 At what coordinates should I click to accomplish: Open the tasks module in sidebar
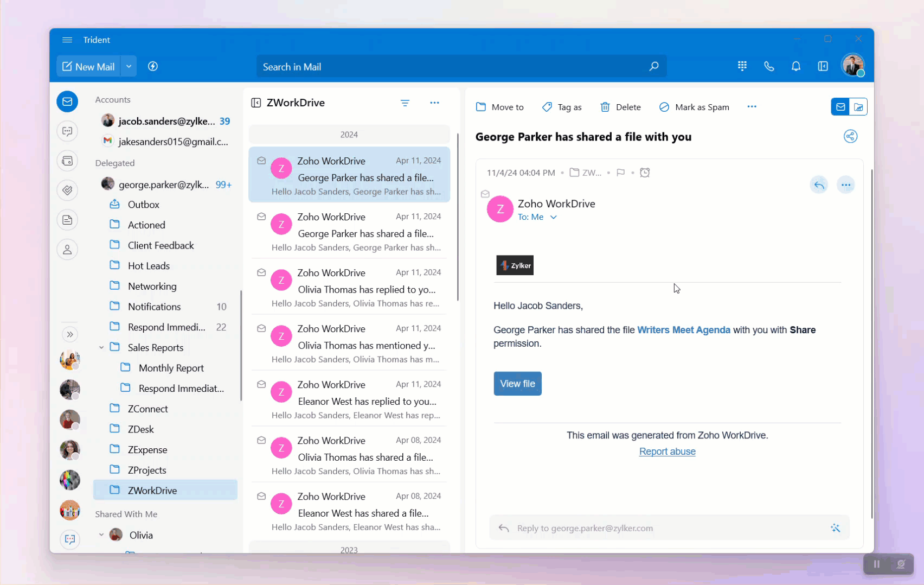67,190
